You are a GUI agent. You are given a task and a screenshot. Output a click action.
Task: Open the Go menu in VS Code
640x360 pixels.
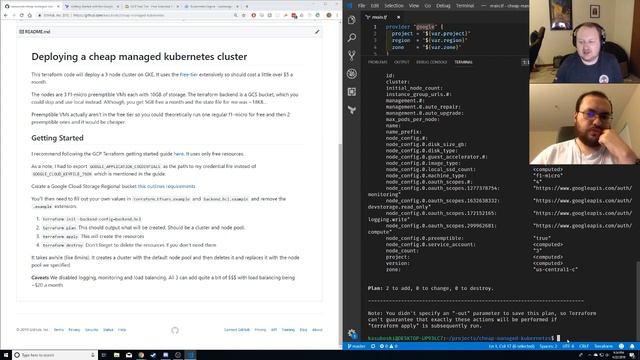click(x=428, y=6)
